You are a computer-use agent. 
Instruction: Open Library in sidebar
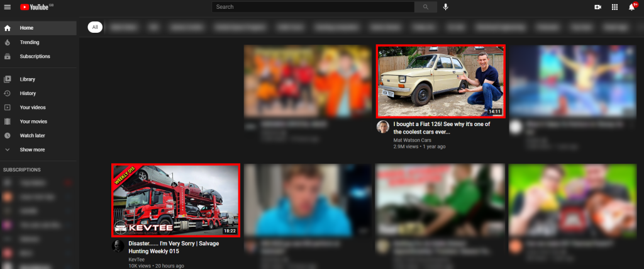click(27, 79)
